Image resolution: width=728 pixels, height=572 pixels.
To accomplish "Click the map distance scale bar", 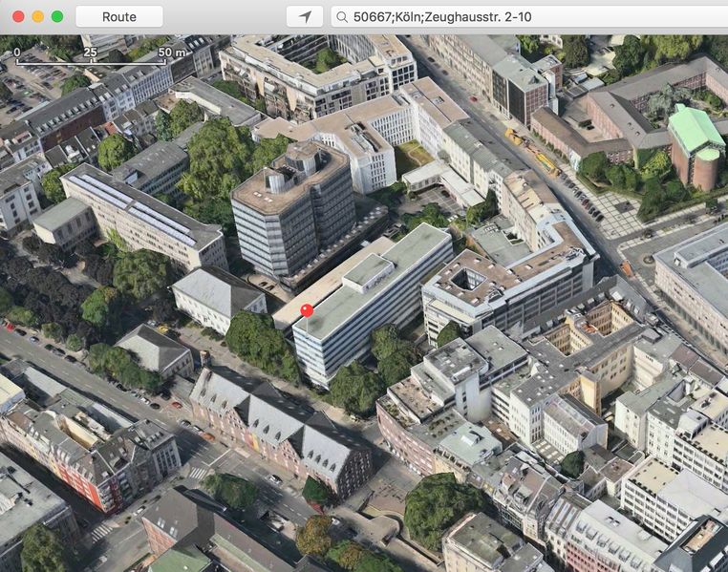I will click(x=92, y=63).
